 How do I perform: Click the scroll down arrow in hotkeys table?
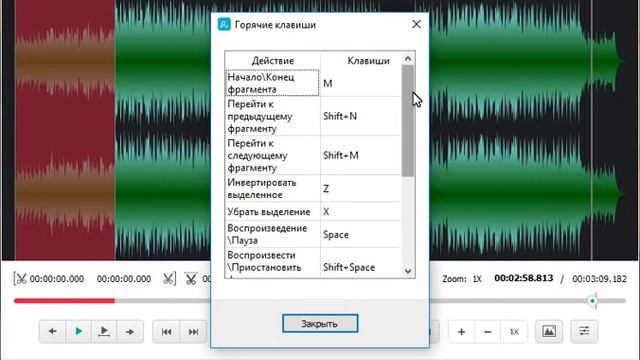pyautogui.click(x=408, y=271)
